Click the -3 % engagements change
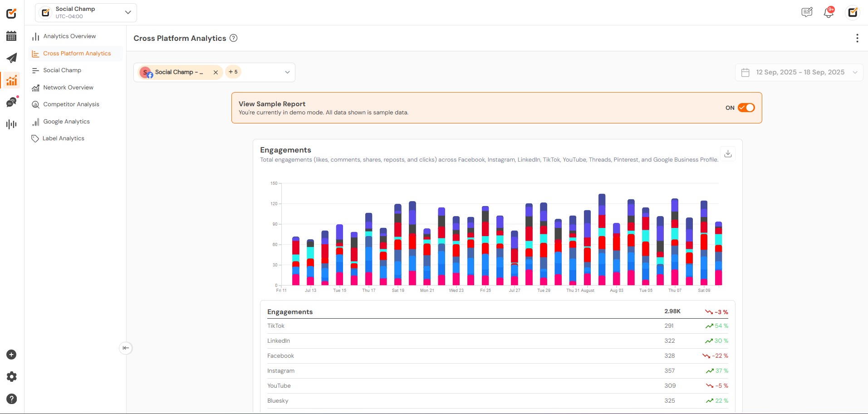The image size is (868, 414). [717, 312]
